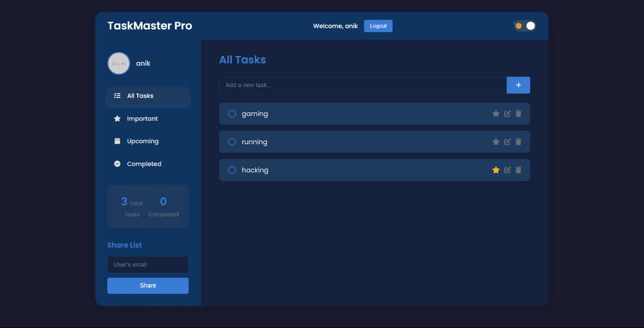Focus the Add a new task field
Viewport: 644px width, 328px height.
click(362, 85)
